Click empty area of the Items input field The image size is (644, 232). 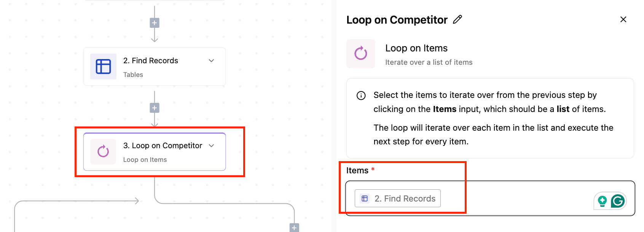[514, 198]
